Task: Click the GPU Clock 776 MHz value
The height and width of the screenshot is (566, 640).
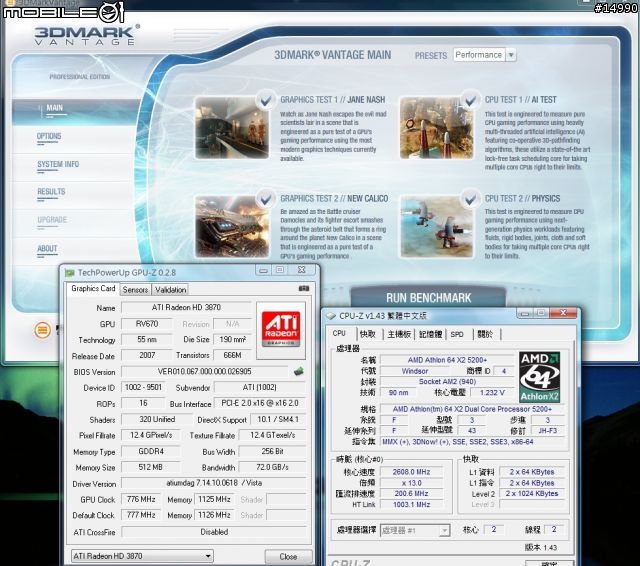Action: coord(141,499)
